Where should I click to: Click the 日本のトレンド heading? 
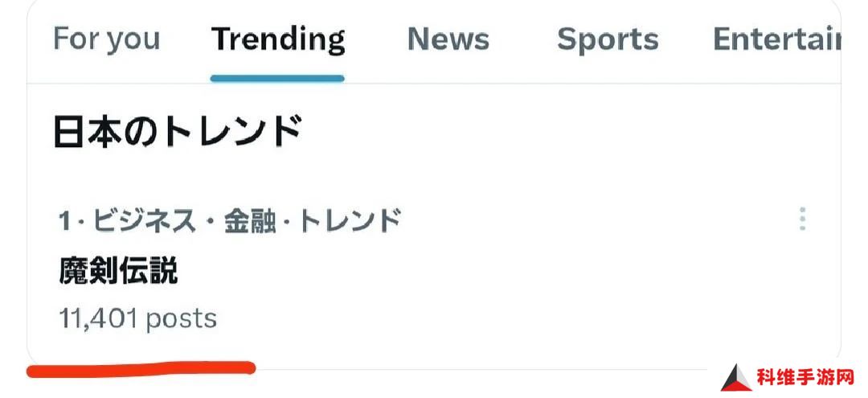[x=178, y=133]
